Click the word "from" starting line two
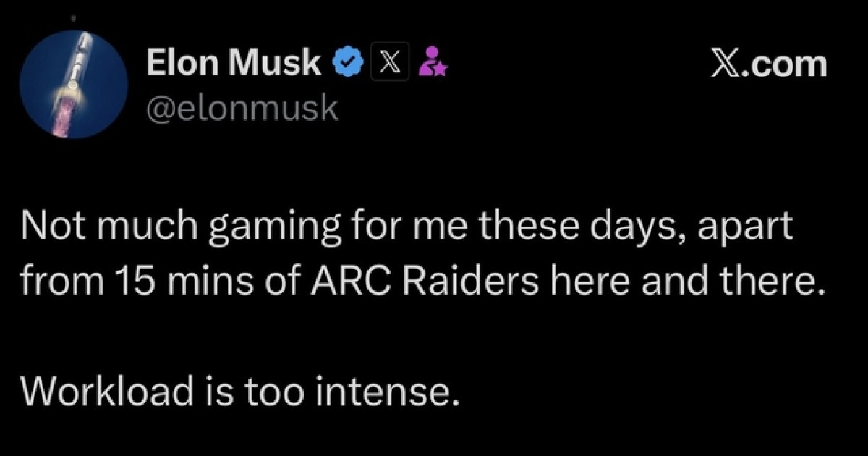Screen dimensions: 868x456 coord(50,279)
